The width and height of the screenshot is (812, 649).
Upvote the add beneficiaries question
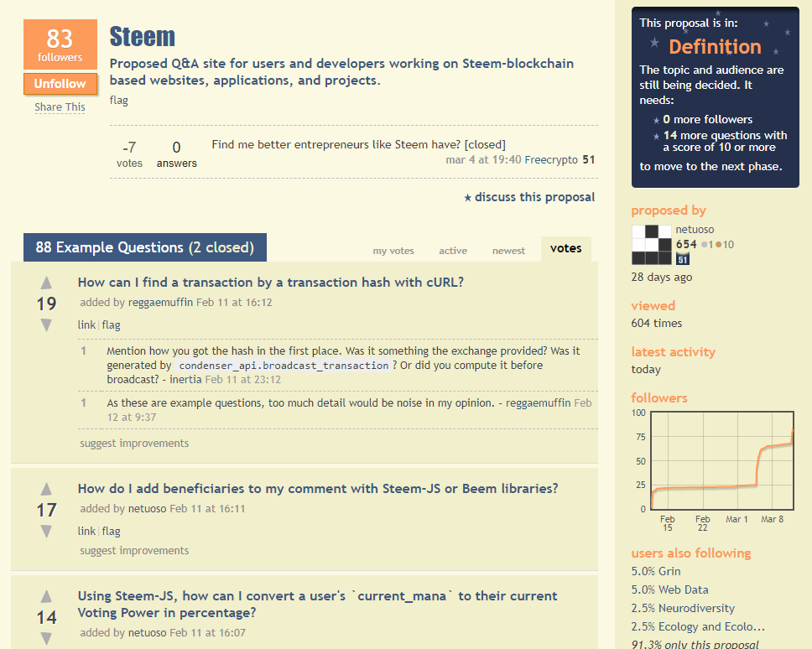(46, 489)
